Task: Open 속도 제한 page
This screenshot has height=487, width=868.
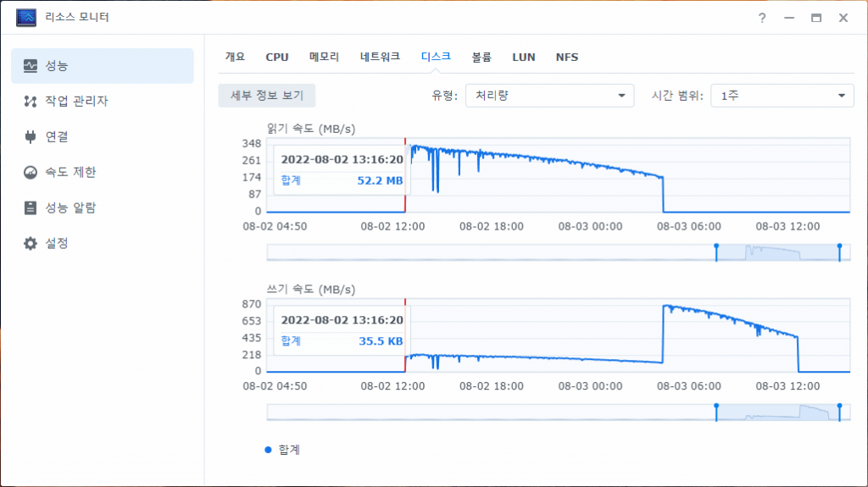Action: 103,172
